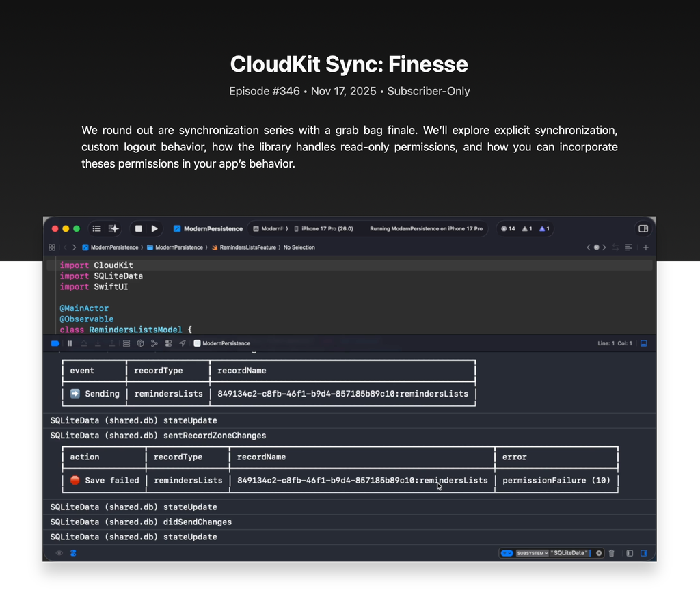Open the SUBSYSTEM filter dropdown
The image size is (700, 616).
tap(533, 553)
